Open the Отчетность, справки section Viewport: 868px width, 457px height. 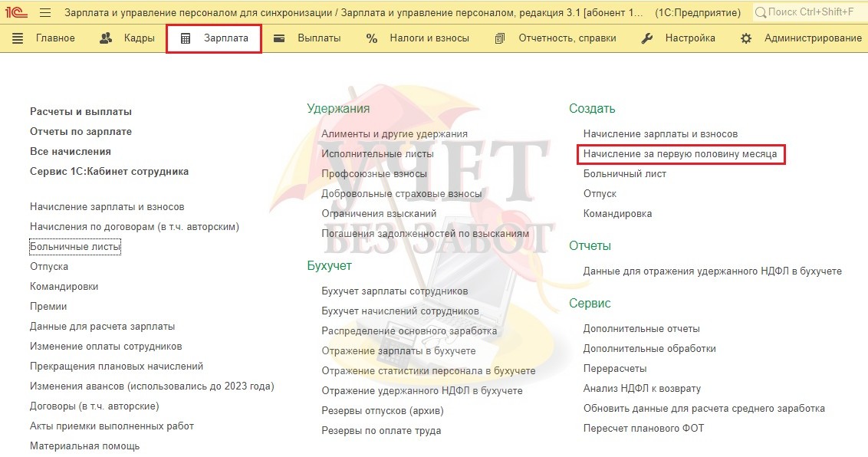pos(567,38)
